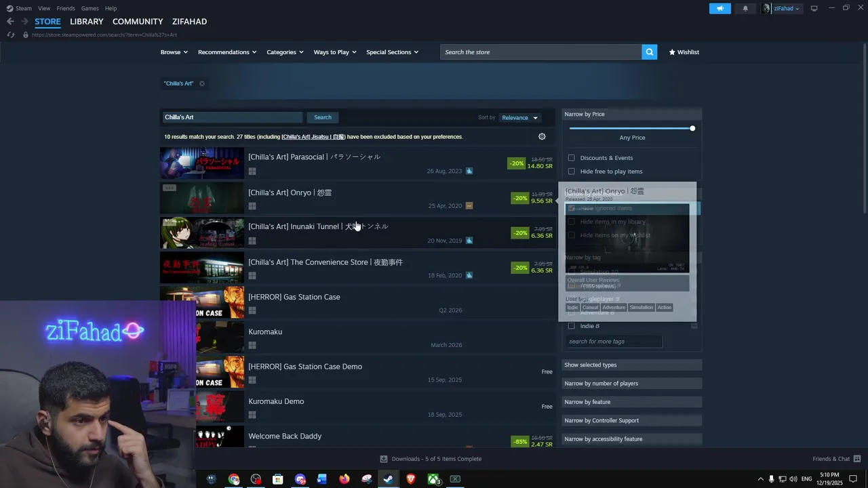Open the Xbox app from the taskbar
Screen dimensions: 868x488
click(433, 479)
